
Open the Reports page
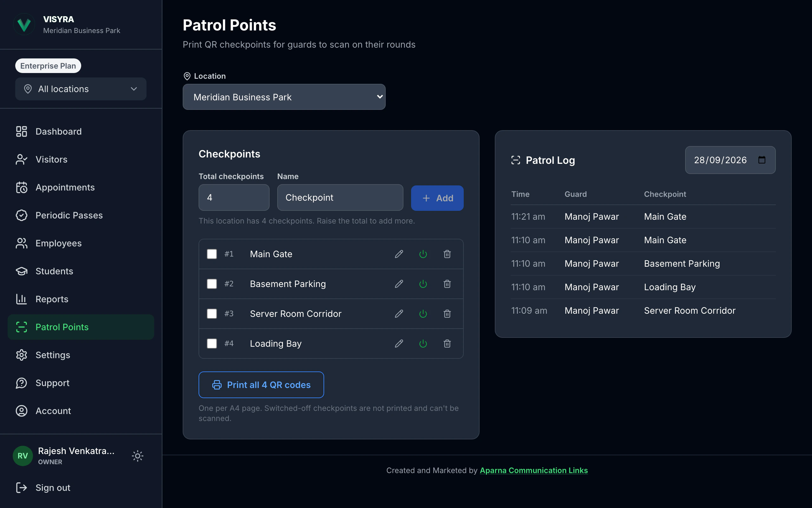click(x=81, y=299)
